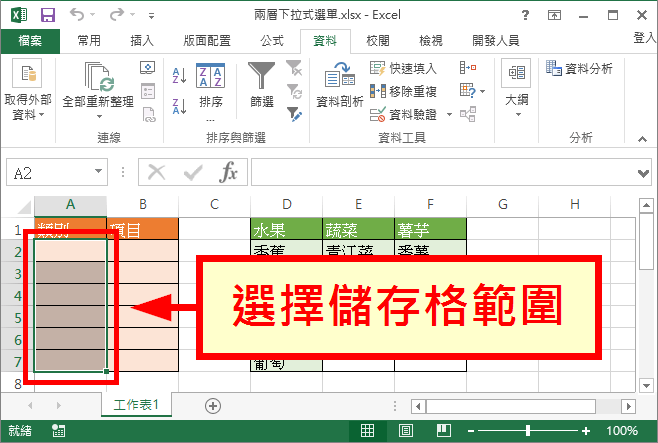Sort Z to A descending icon
The width and height of the screenshot is (658, 443).
(179, 107)
